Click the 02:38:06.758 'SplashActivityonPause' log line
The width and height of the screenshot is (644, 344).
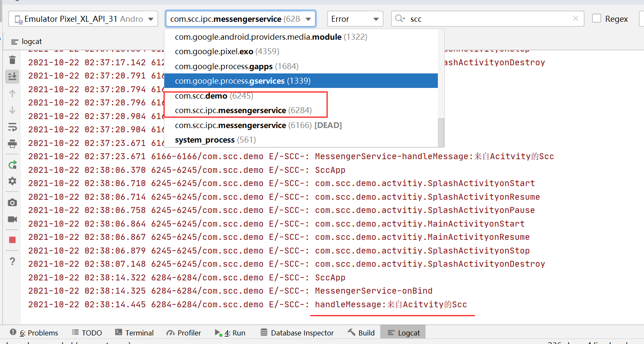282,210
